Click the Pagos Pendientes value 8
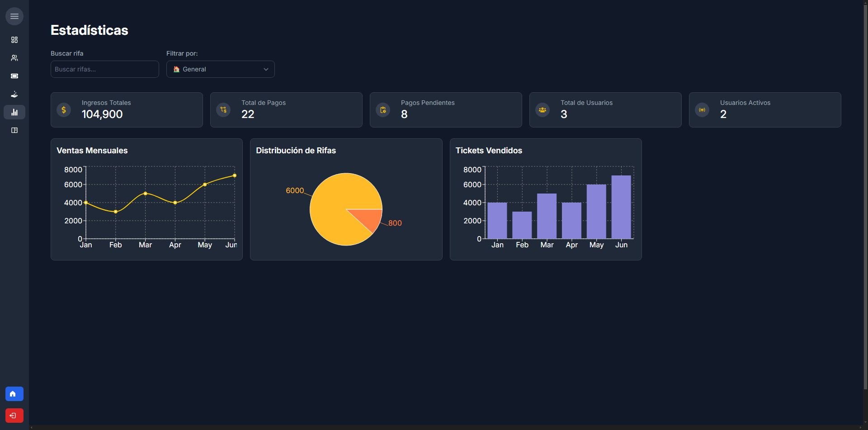The image size is (868, 430). coord(404,114)
